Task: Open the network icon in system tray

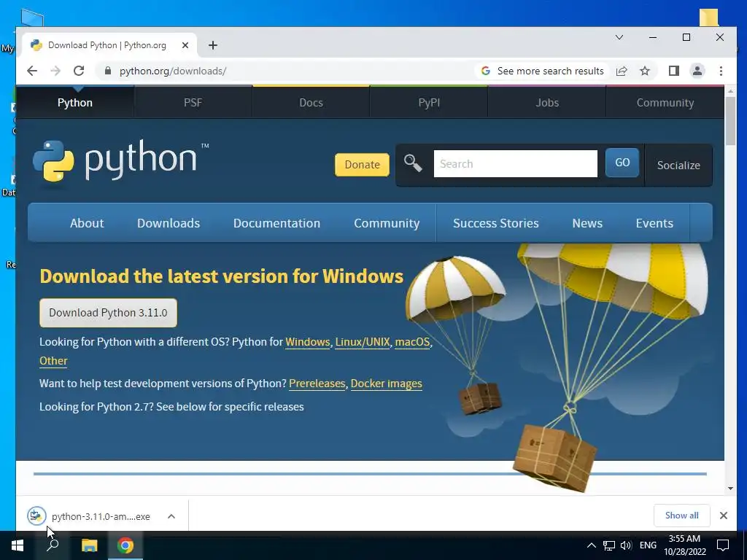Action: pyautogui.click(x=609, y=545)
